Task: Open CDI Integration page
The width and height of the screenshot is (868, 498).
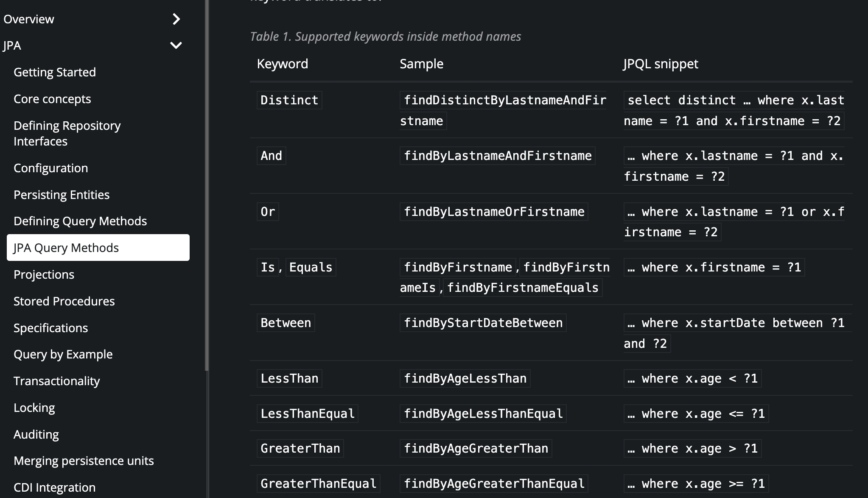Action: point(54,487)
